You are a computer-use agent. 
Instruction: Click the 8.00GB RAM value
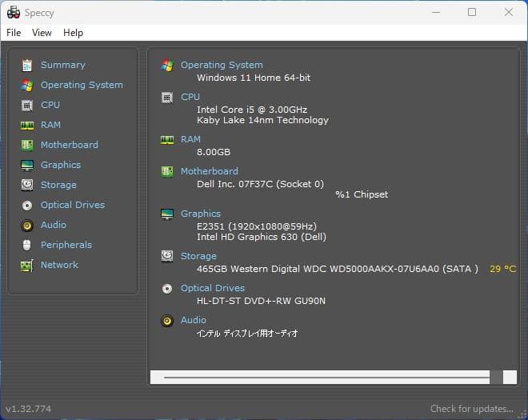point(214,152)
